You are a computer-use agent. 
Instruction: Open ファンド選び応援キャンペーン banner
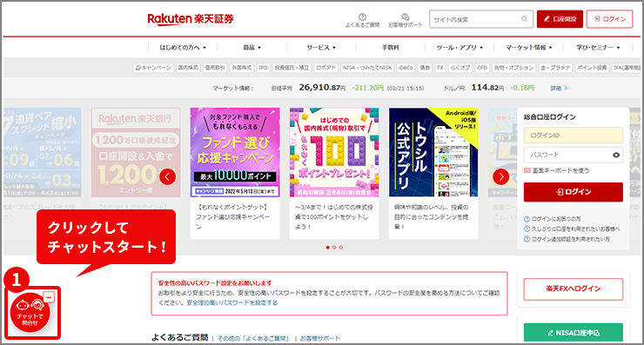click(x=235, y=173)
